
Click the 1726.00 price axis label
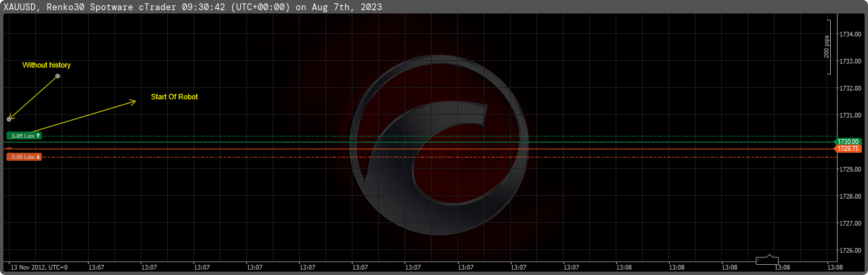[849, 250]
